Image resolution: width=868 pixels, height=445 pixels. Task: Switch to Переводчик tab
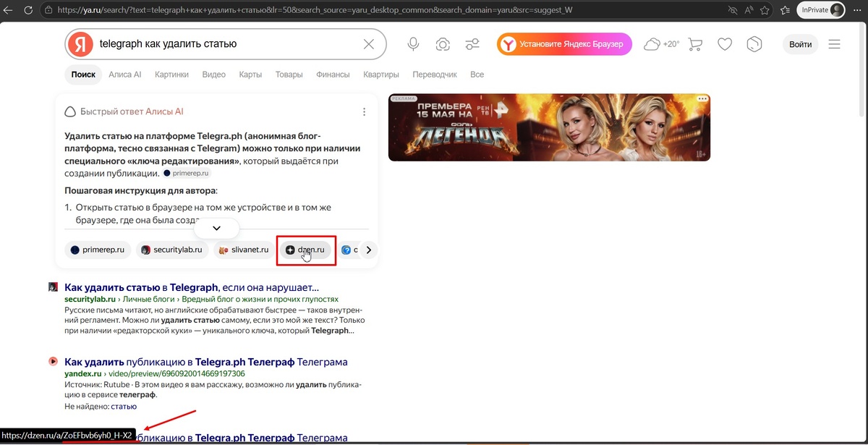point(435,75)
